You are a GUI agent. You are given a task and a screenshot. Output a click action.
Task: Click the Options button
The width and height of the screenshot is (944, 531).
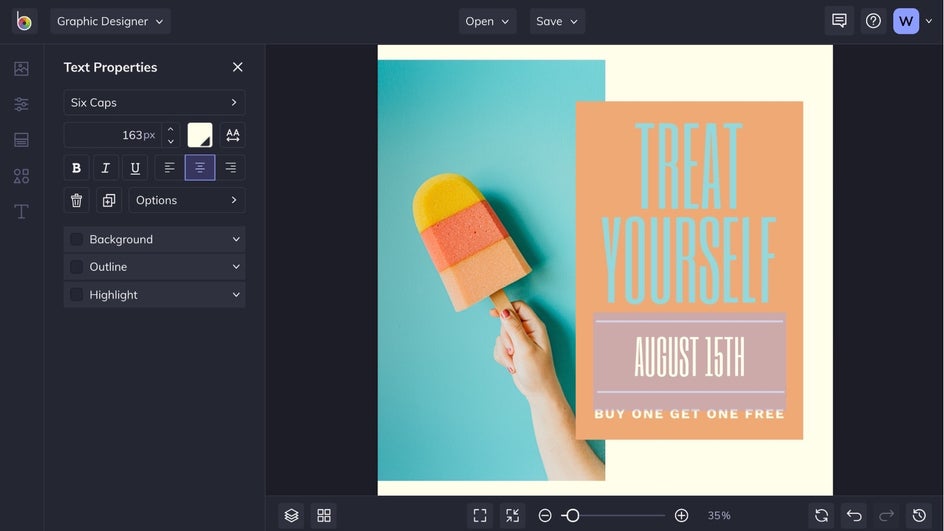tap(186, 200)
